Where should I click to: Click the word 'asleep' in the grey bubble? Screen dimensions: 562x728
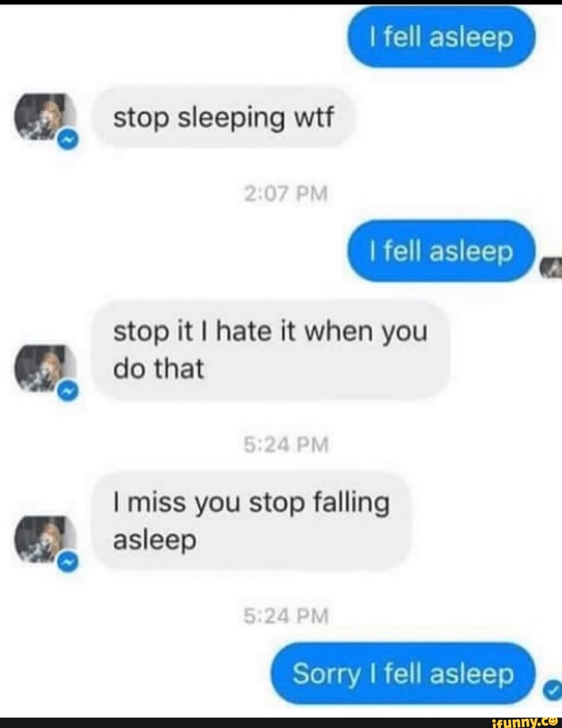pos(155,540)
